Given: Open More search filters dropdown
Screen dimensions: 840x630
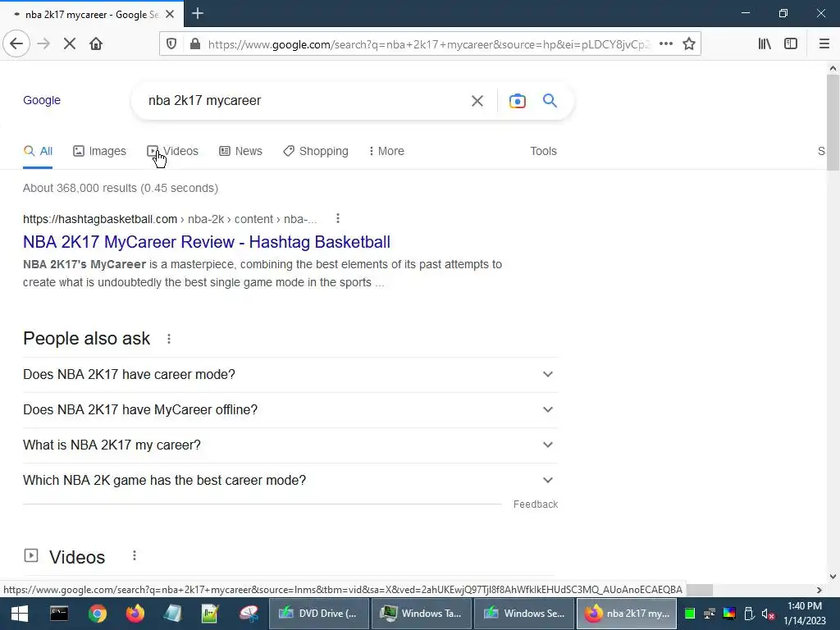Looking at the screenshot, I should (x=386, y=151).
